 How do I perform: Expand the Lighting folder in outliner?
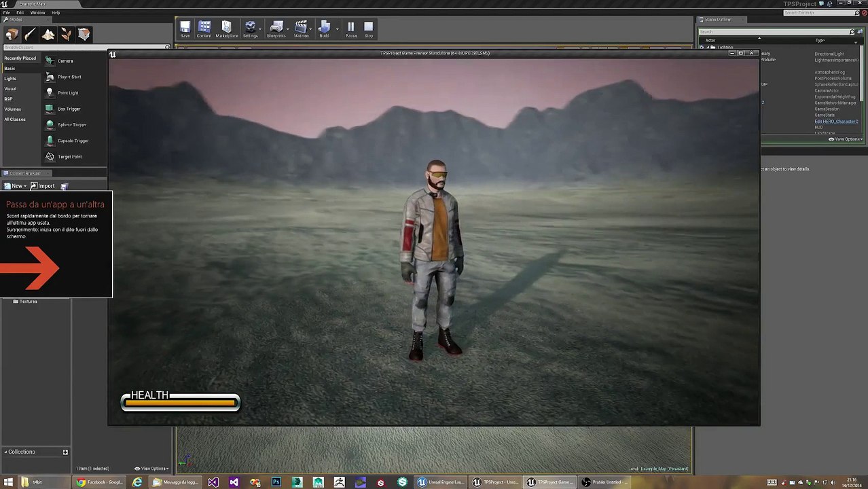click(x=707, y=48)
